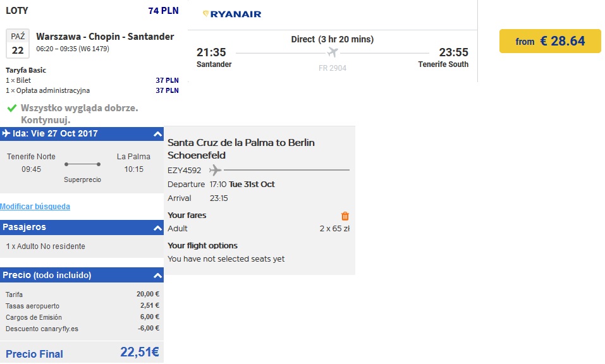Select the Pasajeros header

click(82, 227)
